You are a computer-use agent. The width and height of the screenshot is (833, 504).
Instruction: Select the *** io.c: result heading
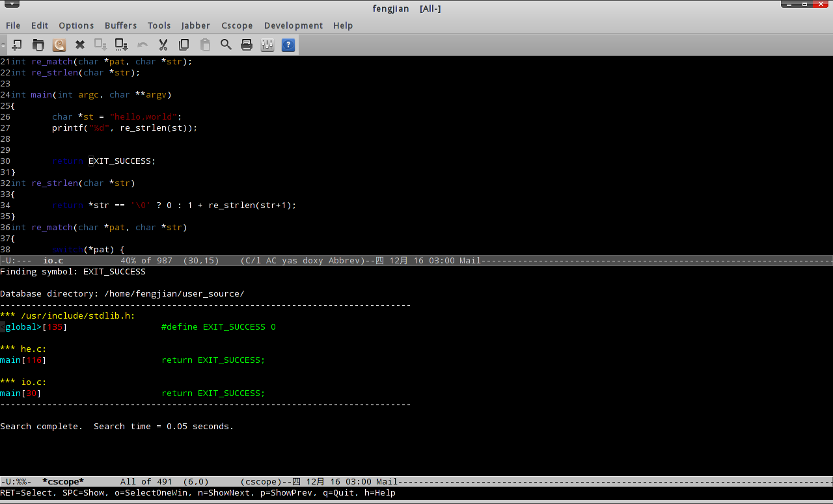pyautogui.click(x=23, y=382)
